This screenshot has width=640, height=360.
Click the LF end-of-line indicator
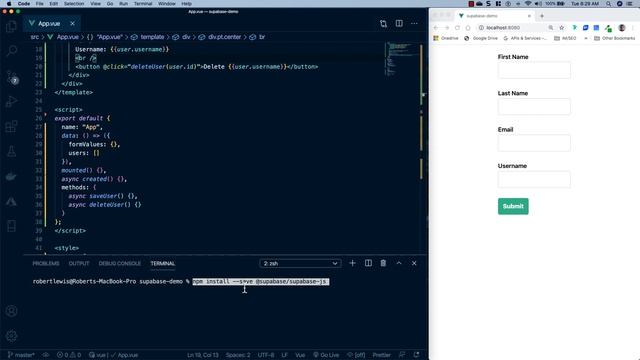pos(284,355)
